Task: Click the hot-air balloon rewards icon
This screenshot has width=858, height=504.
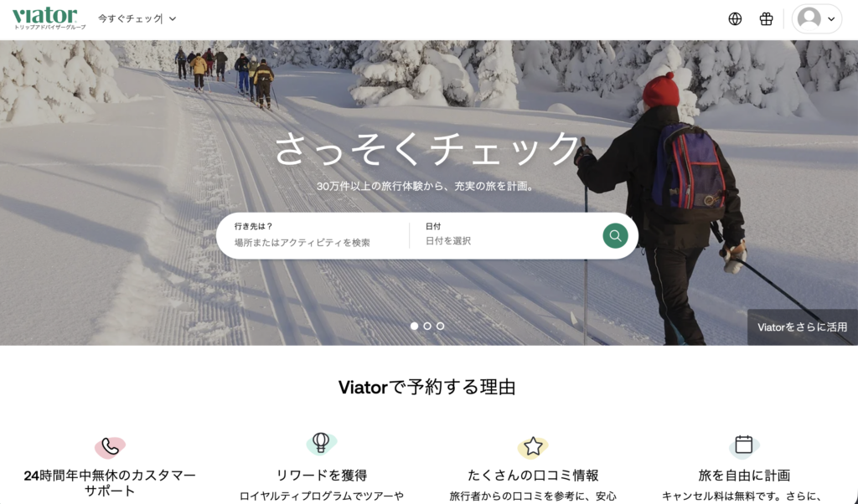Action: (321, 444)
